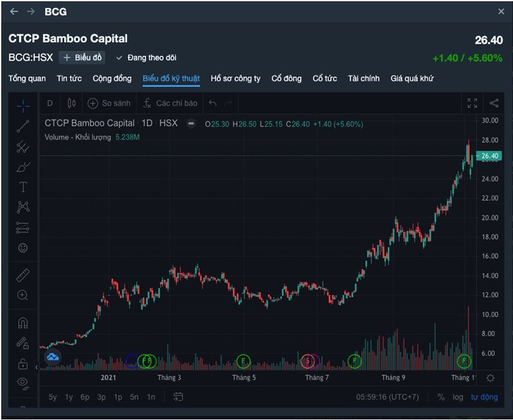Screen dimensions: 513x420
Task: Click the go-to-date calendar icon
Action: pos(178,397)
